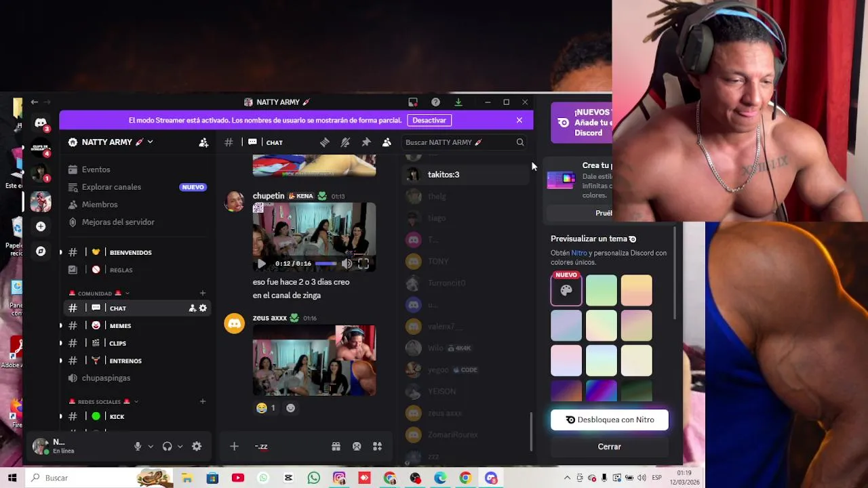Show hidden icons chevron in system tray

point(568,478)
